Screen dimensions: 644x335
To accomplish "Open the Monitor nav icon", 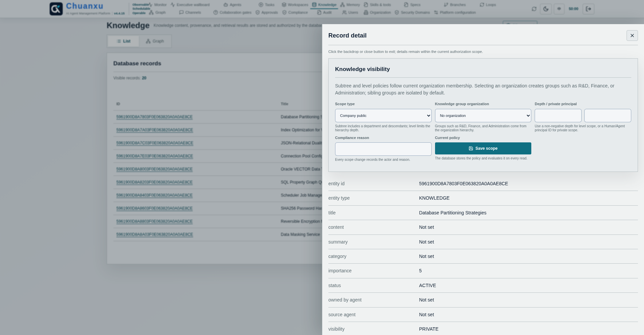I will point(151,5).
